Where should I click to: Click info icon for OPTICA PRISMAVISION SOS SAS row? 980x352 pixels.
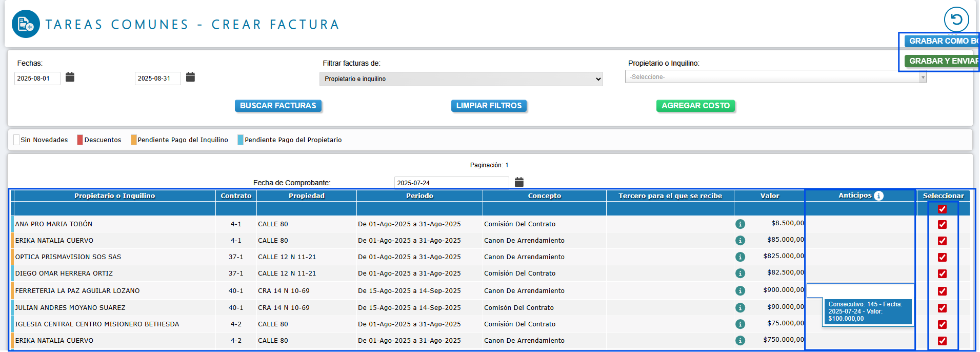click(x=740, y=257)
